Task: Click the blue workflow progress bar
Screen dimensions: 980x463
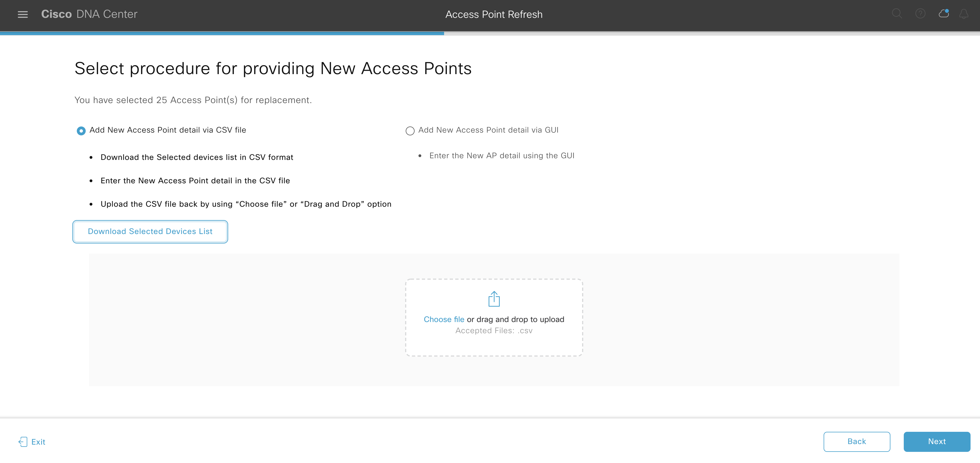Action: pyautogui.click(x=222, y=33)
